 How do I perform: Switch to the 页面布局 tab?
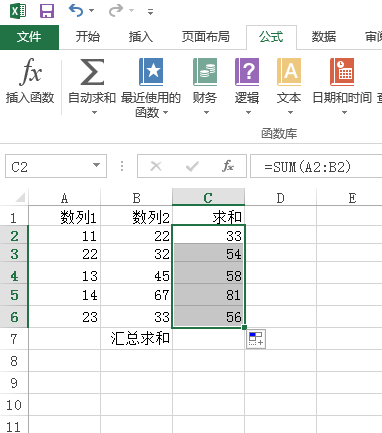coord(206,37)
